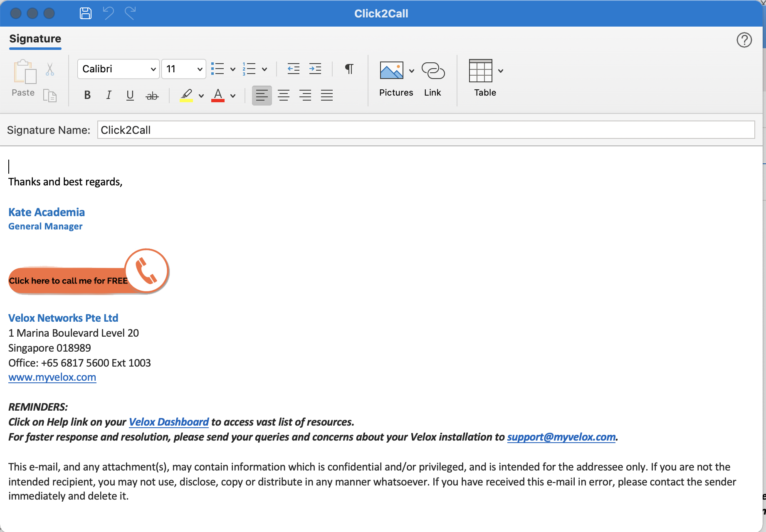Click the Table grid icon
The height and width of the screenshot is (532, 766).
click(481, 71)
